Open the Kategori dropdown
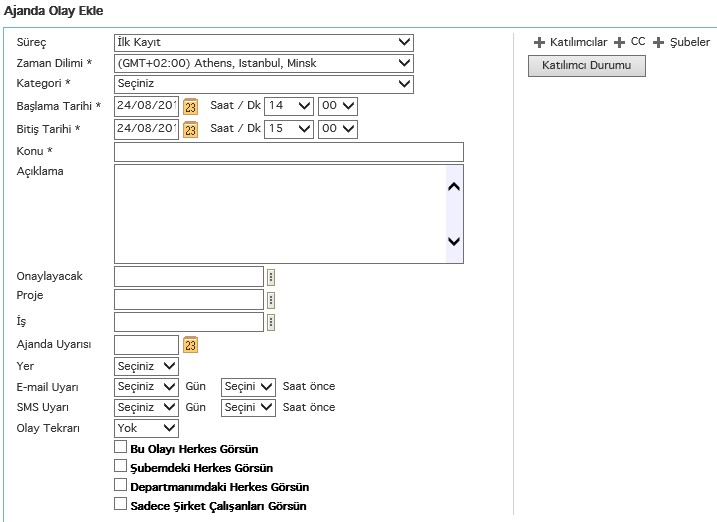Image resolution: width=717 pixels, height=522 pixels. tap(264, 84)
